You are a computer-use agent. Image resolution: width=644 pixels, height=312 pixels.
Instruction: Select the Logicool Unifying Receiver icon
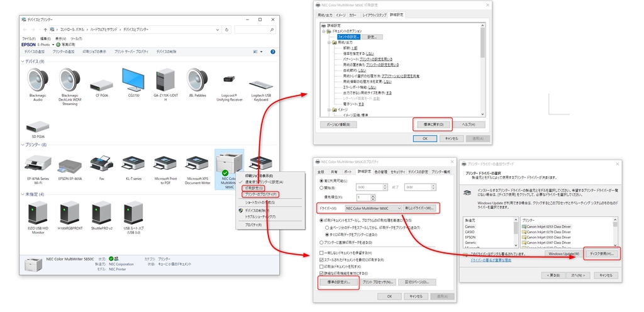(x=229, y=79)
